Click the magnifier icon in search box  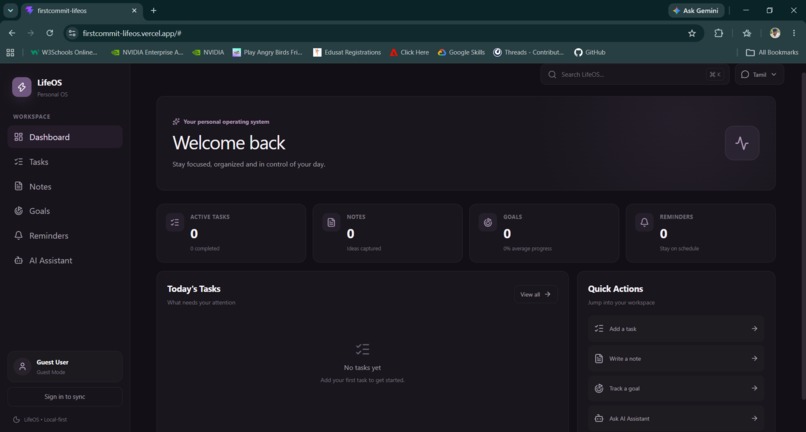tap(552, 75)
